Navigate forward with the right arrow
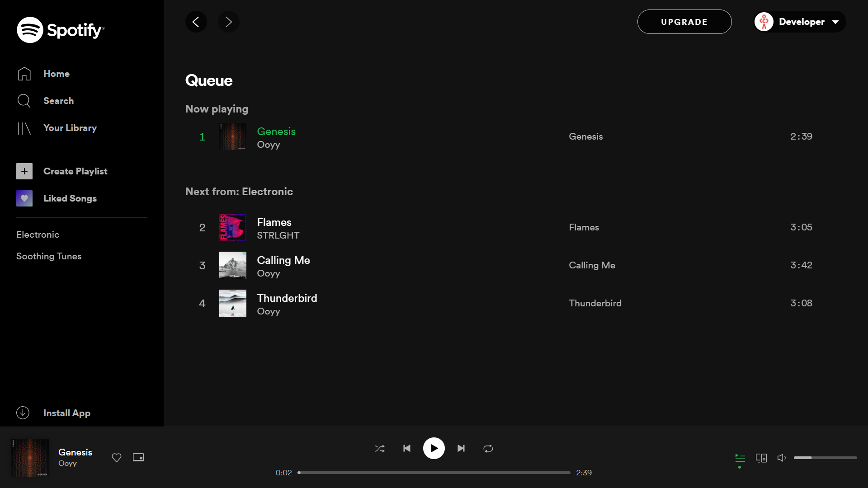Screen dimensions: 868x488 [229, 22]
